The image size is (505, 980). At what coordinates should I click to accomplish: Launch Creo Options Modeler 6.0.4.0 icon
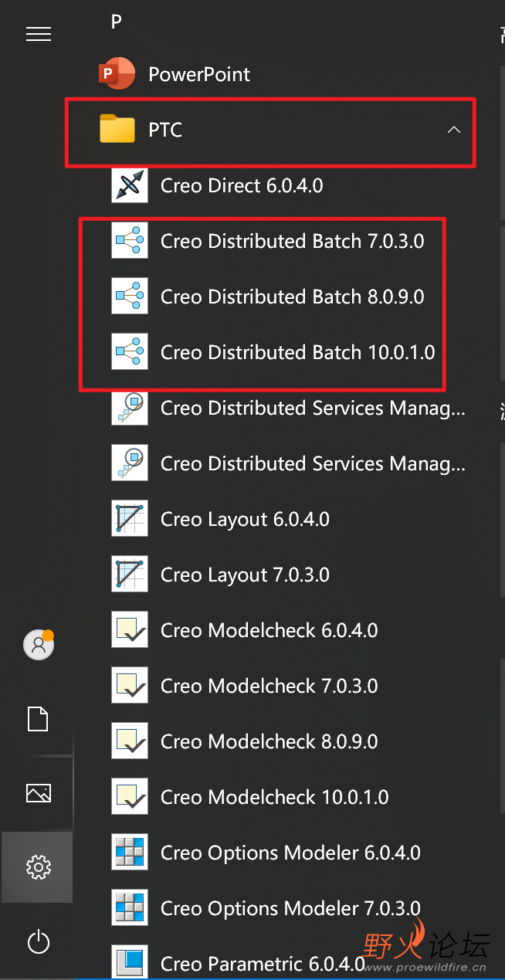click(130, 853)
